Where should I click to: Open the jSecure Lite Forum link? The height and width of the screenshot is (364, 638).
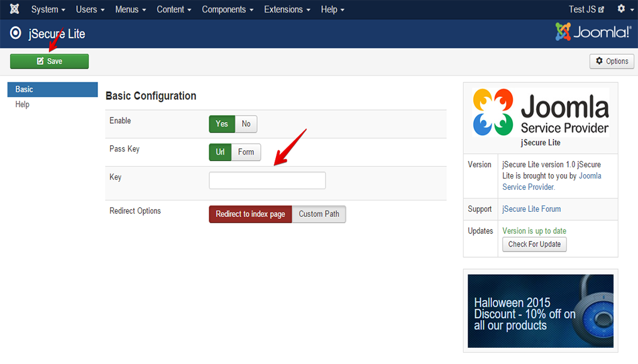point(531,209)
